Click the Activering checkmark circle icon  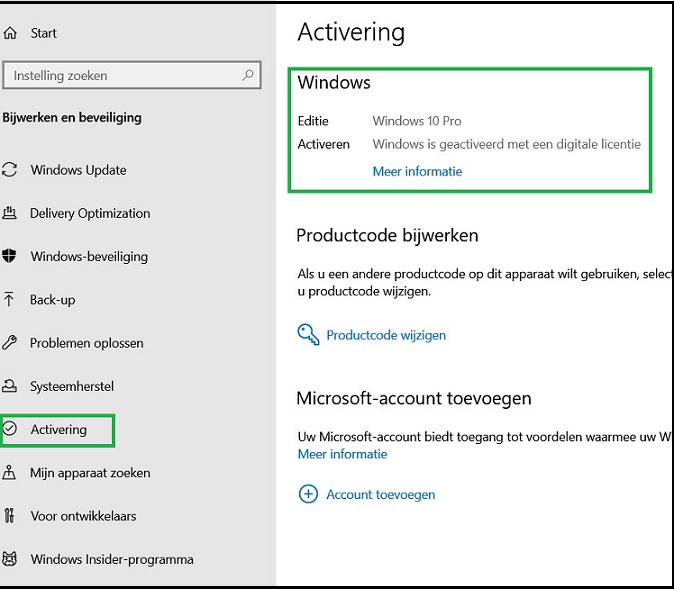coord(9,429)
